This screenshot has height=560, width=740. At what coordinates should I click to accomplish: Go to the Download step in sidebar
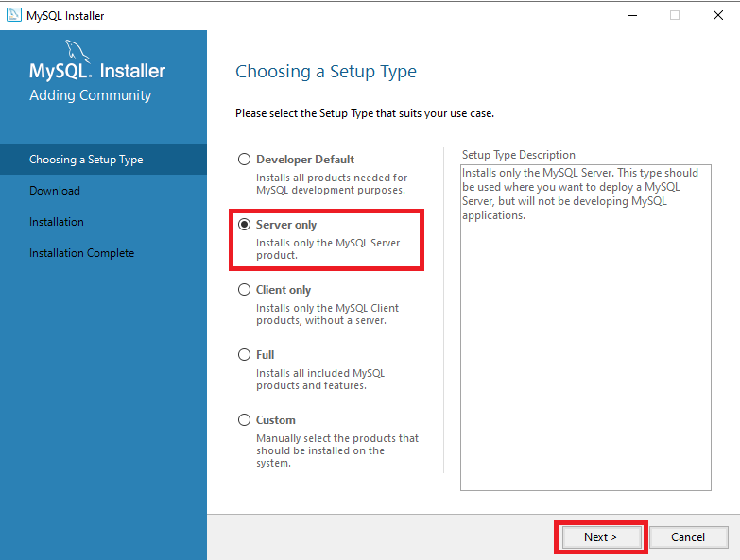tap(55, 191)
